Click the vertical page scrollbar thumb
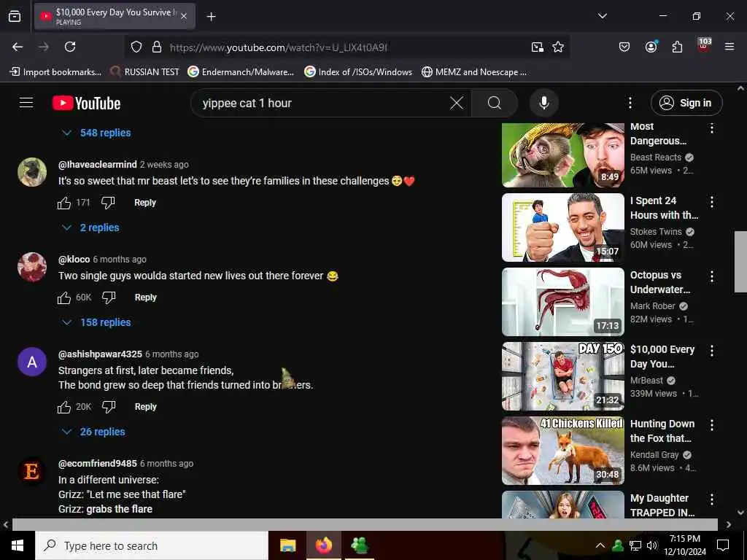 [740, 262]
